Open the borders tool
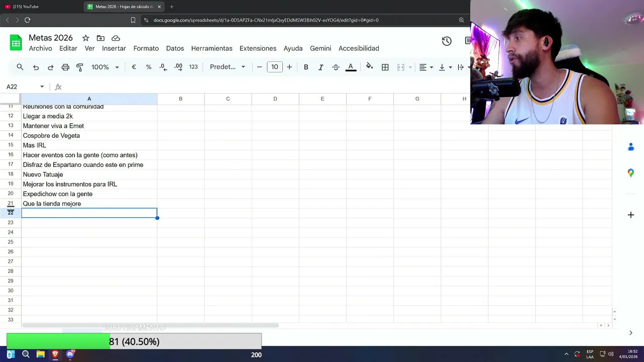 click(385, 67)
